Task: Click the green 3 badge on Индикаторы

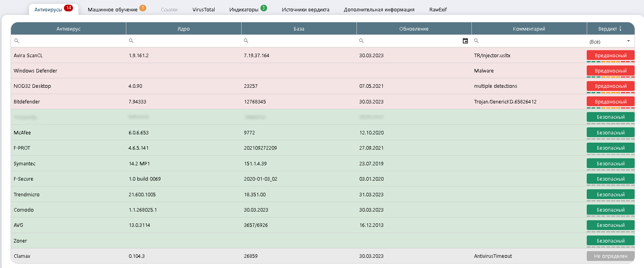Action: tap(264, 8)
